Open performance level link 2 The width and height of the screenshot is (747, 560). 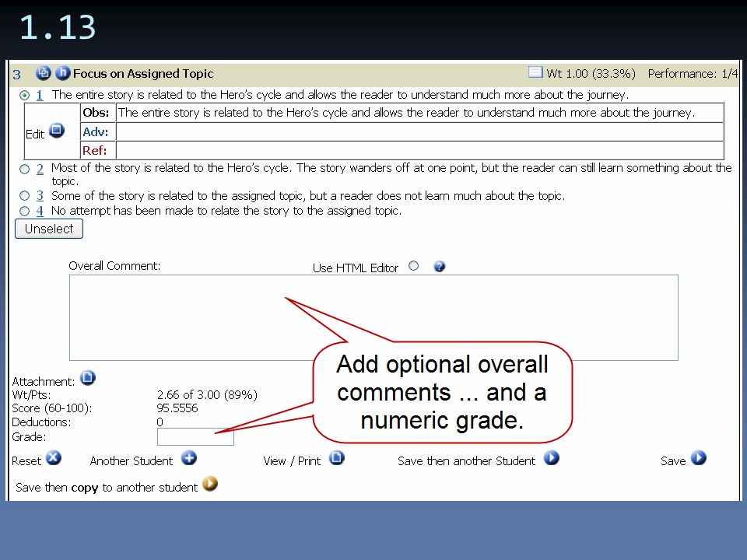pyautogui.click(x=40, y=169)
